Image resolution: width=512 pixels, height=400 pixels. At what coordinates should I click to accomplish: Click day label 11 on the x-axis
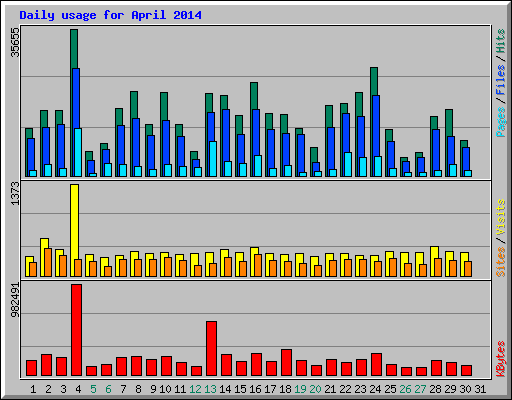pos(180,389)
